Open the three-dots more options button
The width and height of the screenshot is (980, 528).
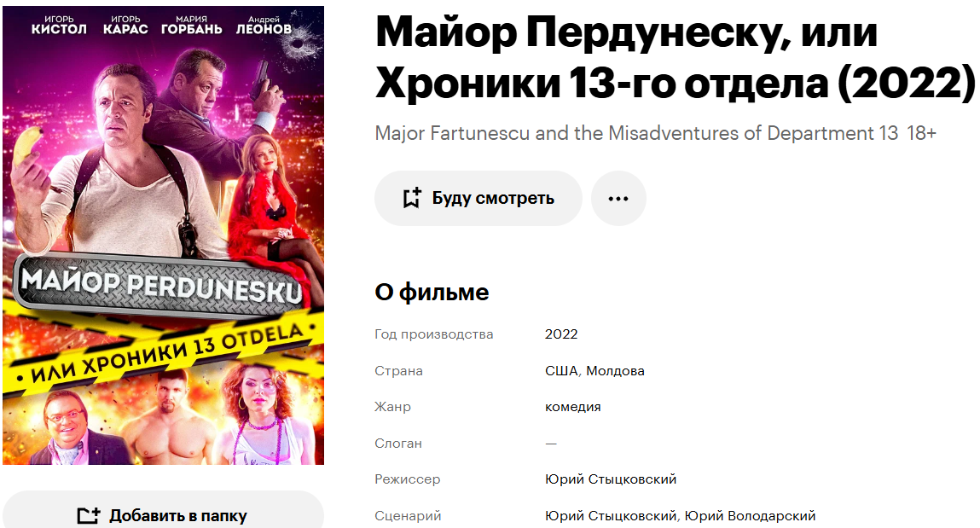click(x=618, y=198)
